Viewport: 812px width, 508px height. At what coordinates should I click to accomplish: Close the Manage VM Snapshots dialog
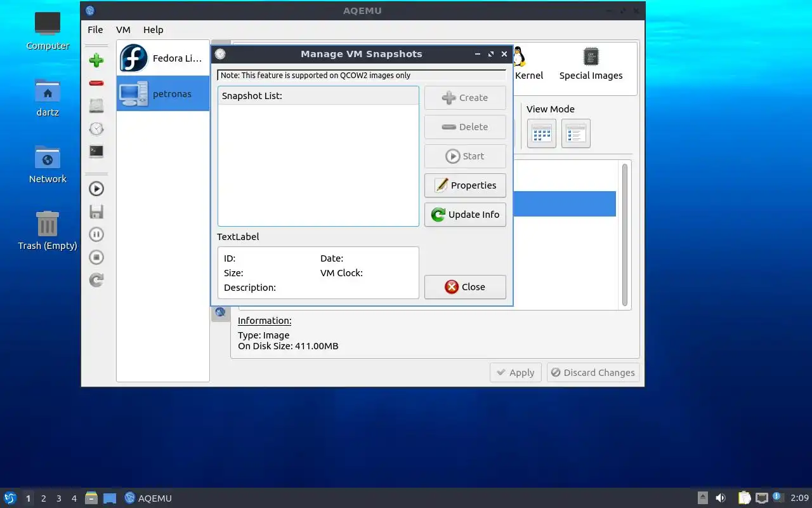click(465, 287)
